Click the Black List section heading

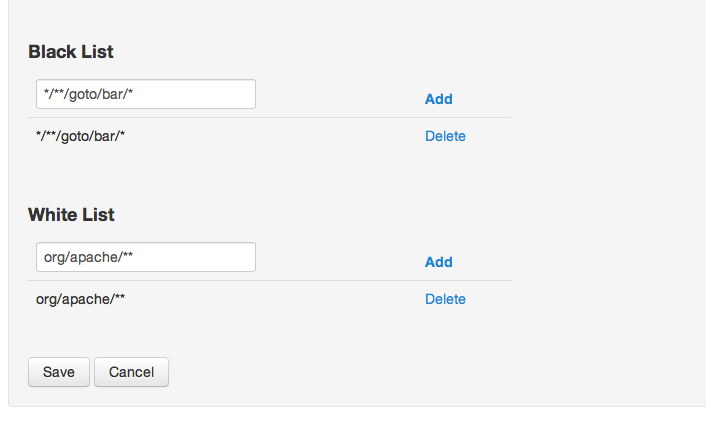point(71,51)
